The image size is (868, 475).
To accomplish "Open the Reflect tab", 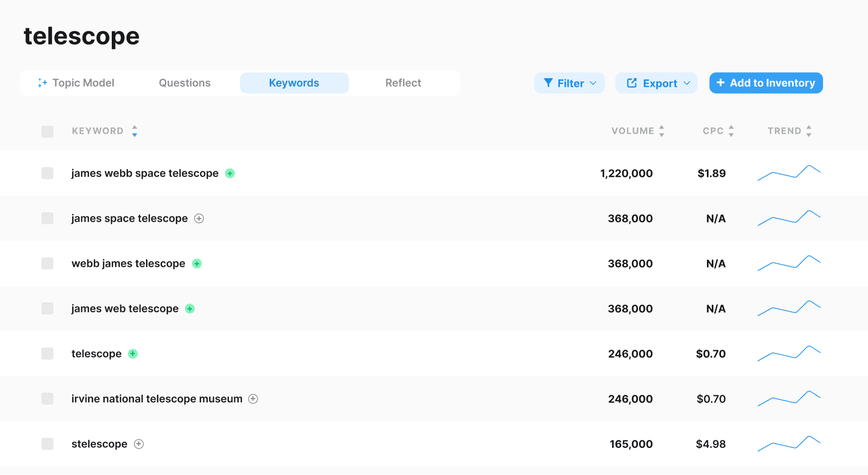I will [403, 83].
